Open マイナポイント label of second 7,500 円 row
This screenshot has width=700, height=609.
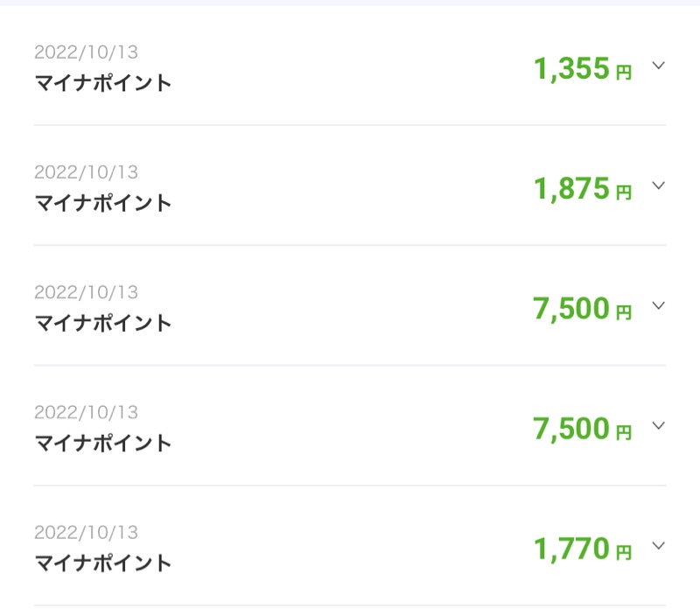[103, 444]
